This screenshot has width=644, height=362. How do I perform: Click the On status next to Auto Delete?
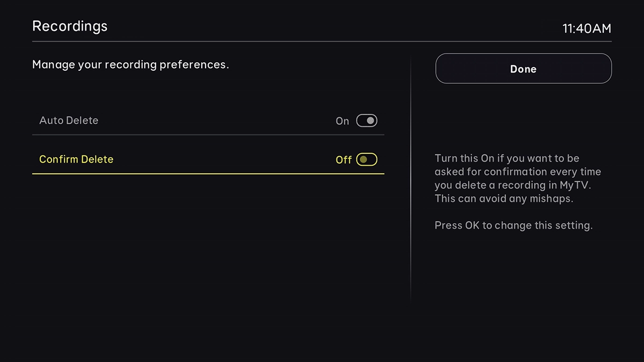pos(342,121)
